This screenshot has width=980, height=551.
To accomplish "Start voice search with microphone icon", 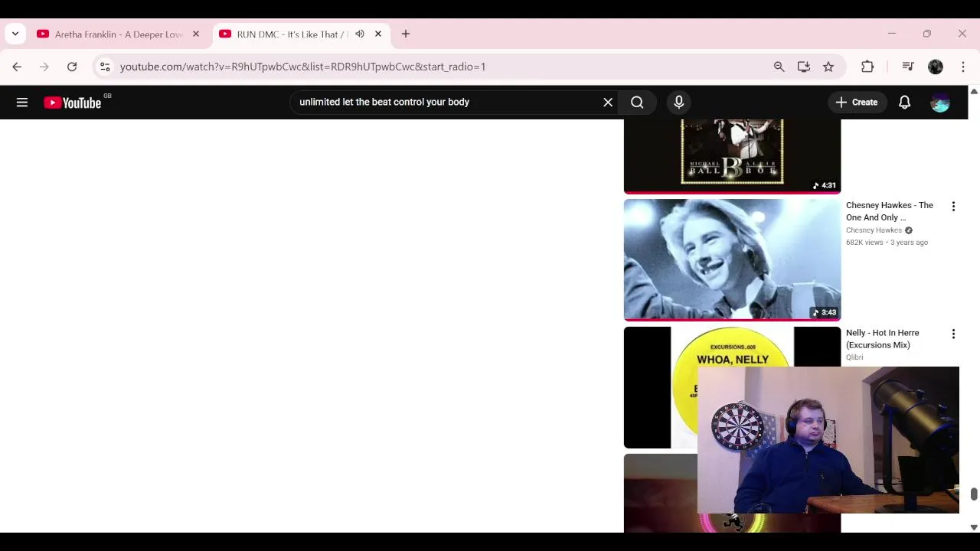I will 679,103.
